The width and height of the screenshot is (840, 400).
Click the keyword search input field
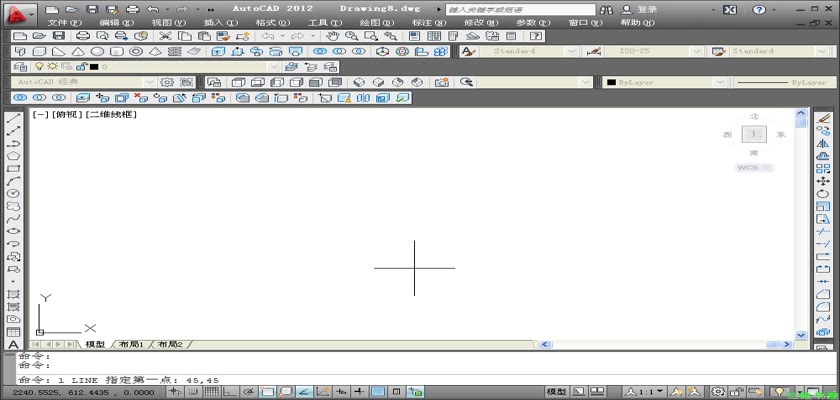coord(521,10)
